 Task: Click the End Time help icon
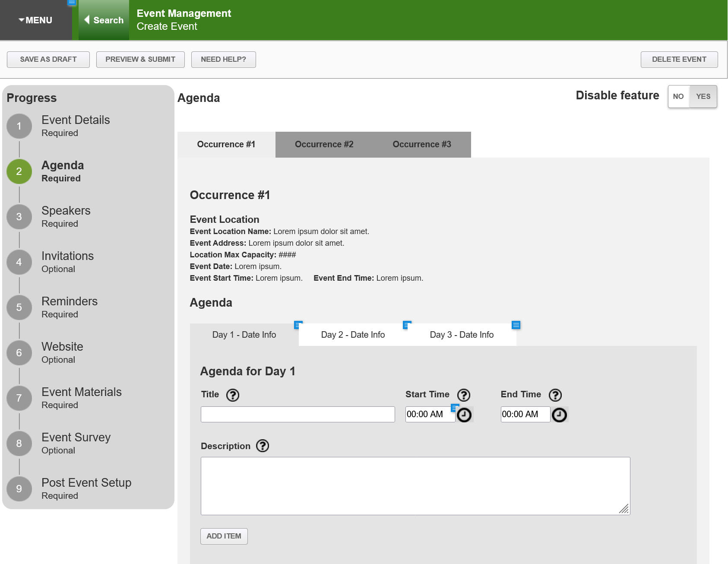click(555, 395)
